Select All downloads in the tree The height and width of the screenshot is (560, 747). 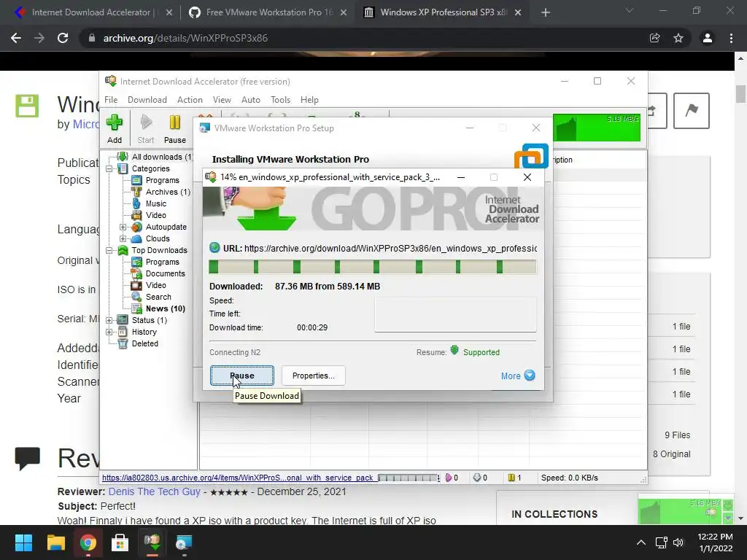[160, 157]
